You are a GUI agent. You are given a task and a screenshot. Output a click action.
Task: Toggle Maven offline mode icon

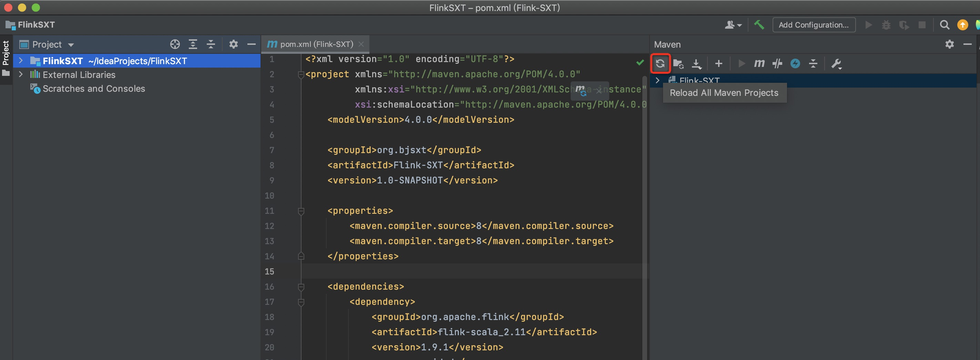point(795,63)
